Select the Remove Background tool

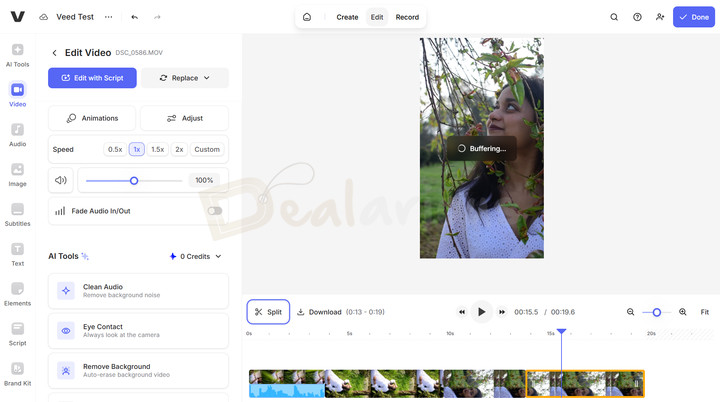[x=138, y=370]
